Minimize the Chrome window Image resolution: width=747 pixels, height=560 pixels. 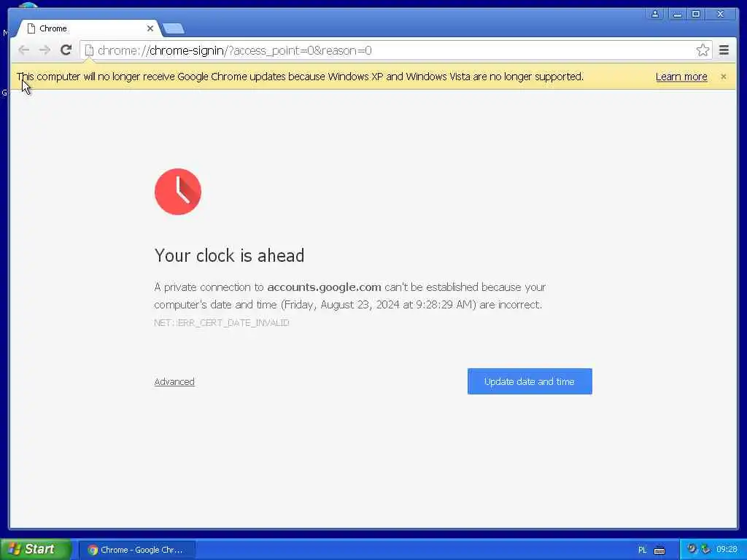pos(677,14)
